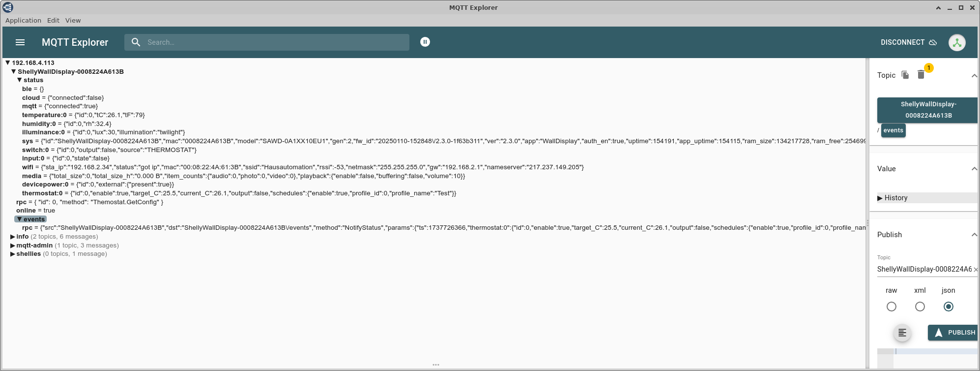Collapse the 192.168.4.113 root node
The width and height of the screenshot is (980, 371).
coord(8,63)
